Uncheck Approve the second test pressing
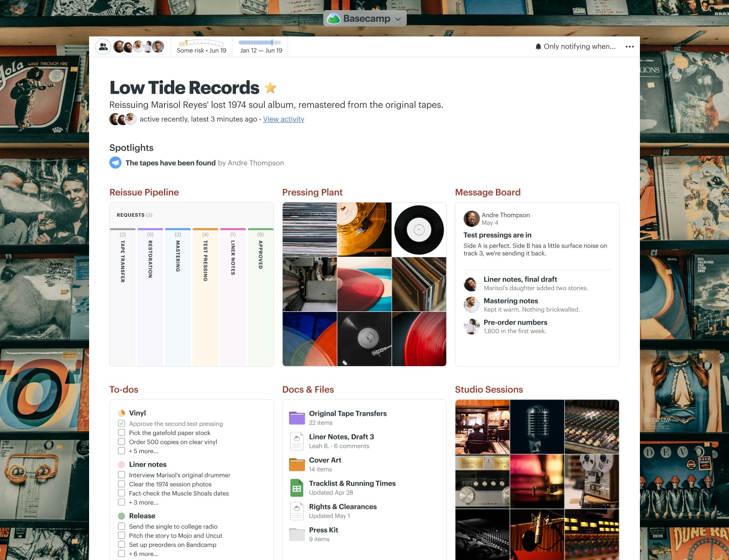 pos(121,423)
